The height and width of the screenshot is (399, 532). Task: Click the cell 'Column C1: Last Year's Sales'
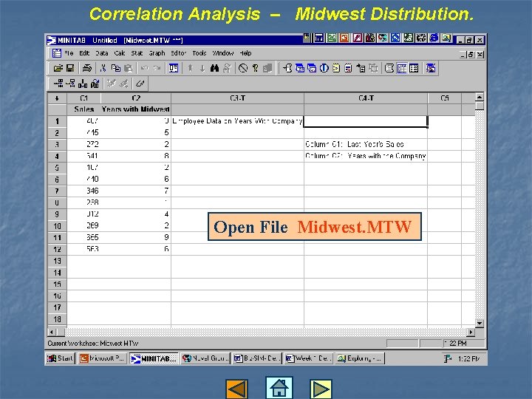coord(366,144)
